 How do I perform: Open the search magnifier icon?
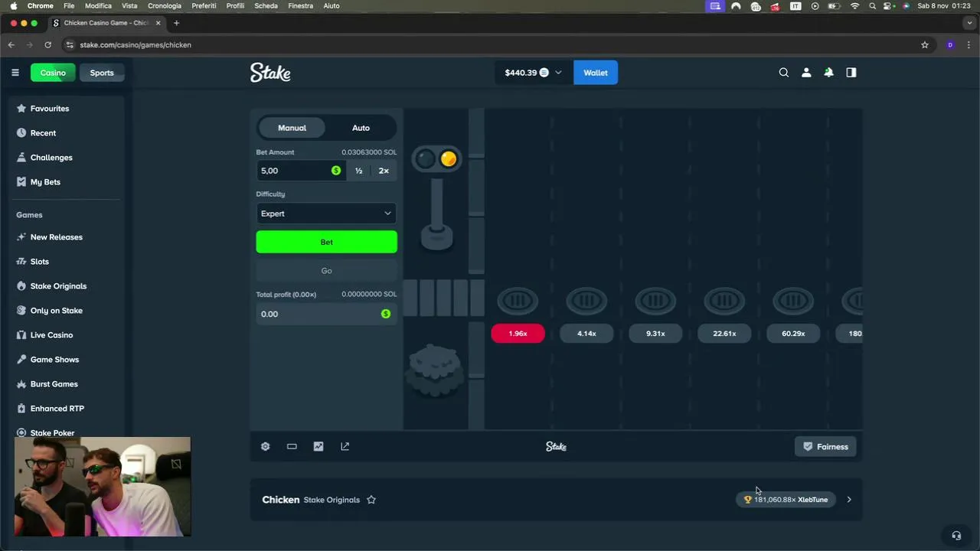(784, 73)
